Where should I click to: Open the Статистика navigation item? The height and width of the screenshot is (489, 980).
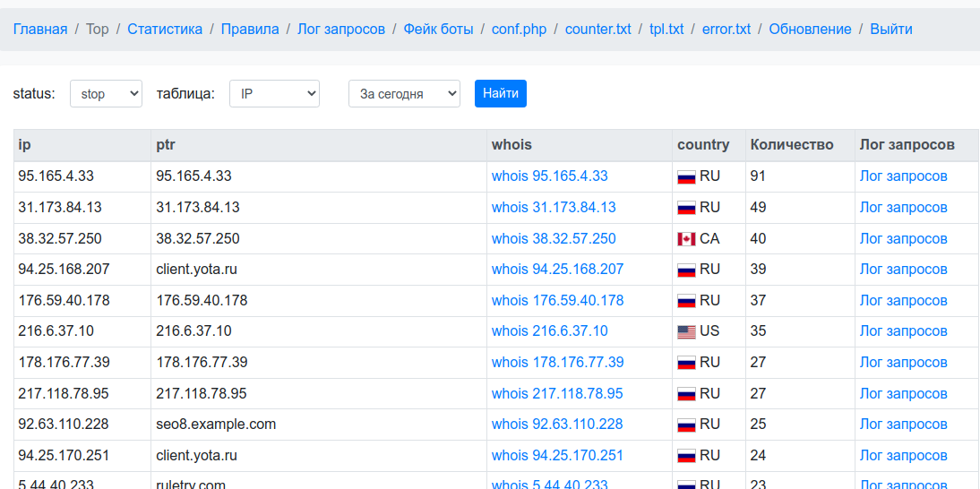click(x=165, y=30)
